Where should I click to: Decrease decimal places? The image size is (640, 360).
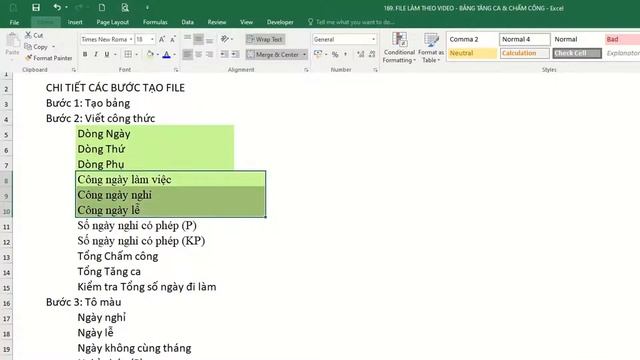click(372, 54)
